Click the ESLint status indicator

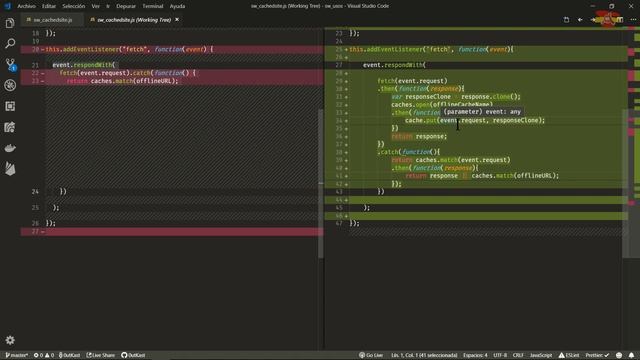click(x=569, y=355)
